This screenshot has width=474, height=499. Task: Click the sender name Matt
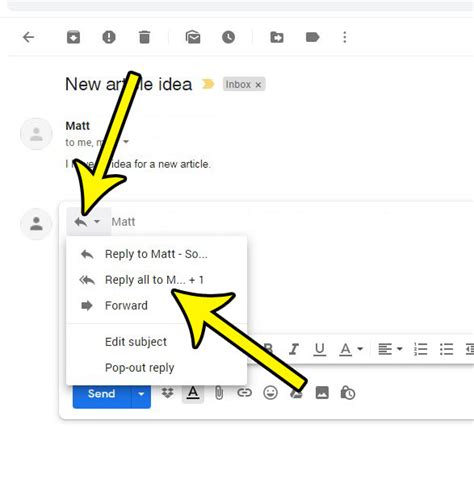point(78,126)
